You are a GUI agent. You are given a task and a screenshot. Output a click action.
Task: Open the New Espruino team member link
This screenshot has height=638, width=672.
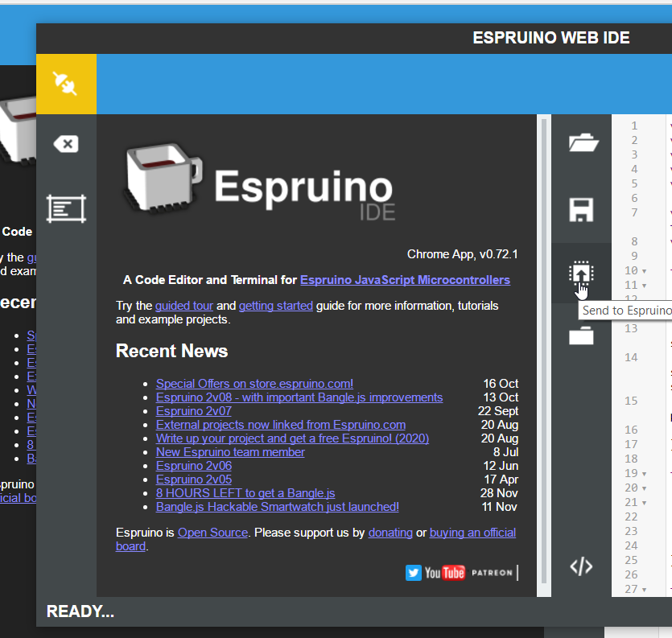click(x=230, y=452)
